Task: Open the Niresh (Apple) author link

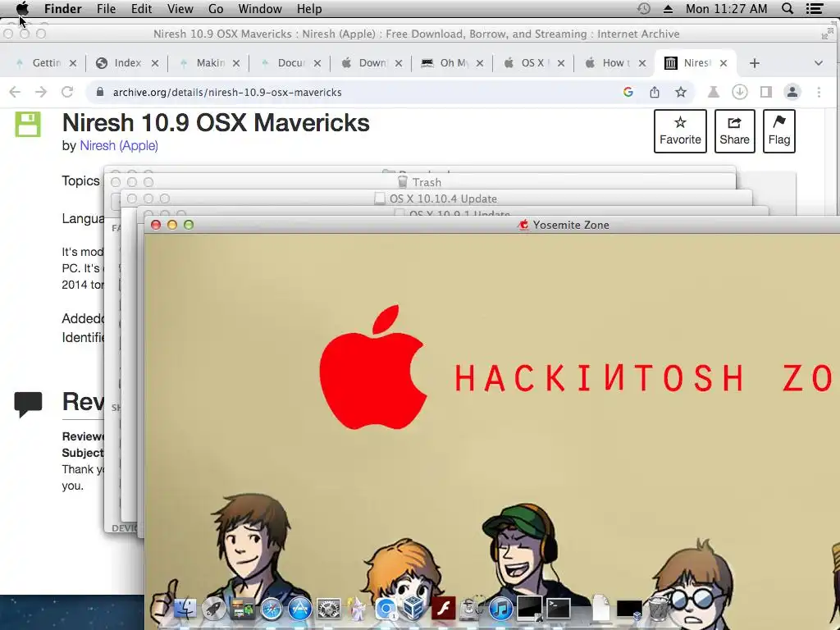Action: click(118, 146)
